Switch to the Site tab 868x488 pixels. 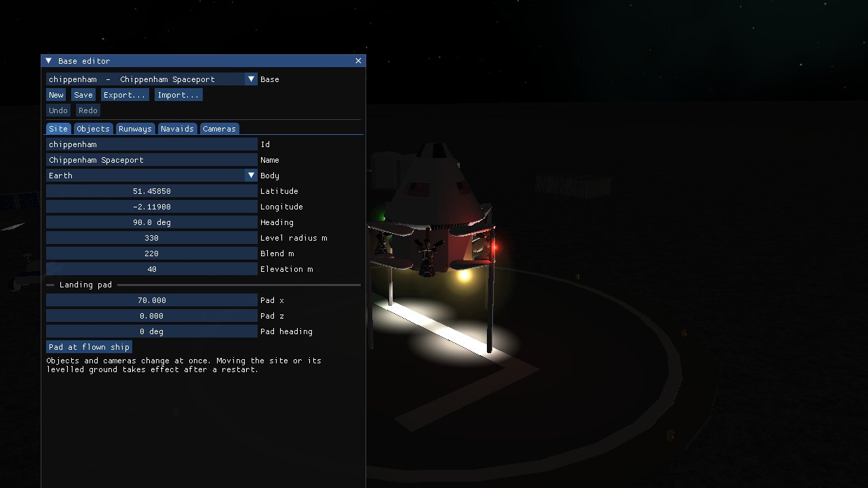tap(58, 129)
